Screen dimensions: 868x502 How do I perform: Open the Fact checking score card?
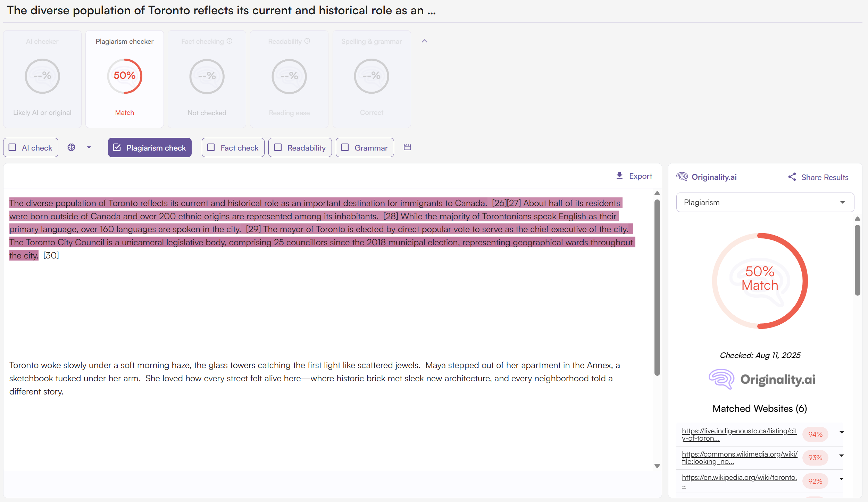click(x=207, y=79)
